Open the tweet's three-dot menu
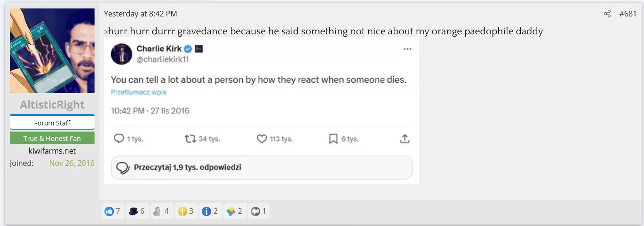This screenshot has height=226, width=644. (407, 49)
